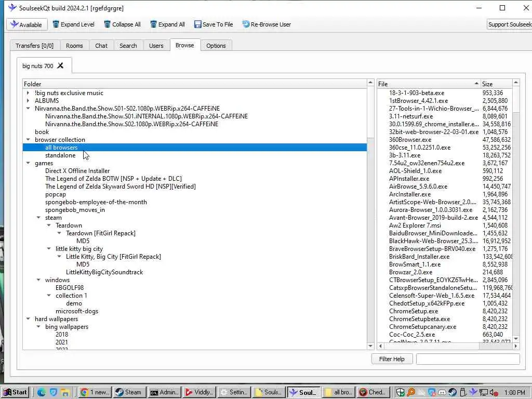Click Expand Level in toolbar
Image resolution: width=532 pixels, height=399 pixels.
(x=73, y=24)
